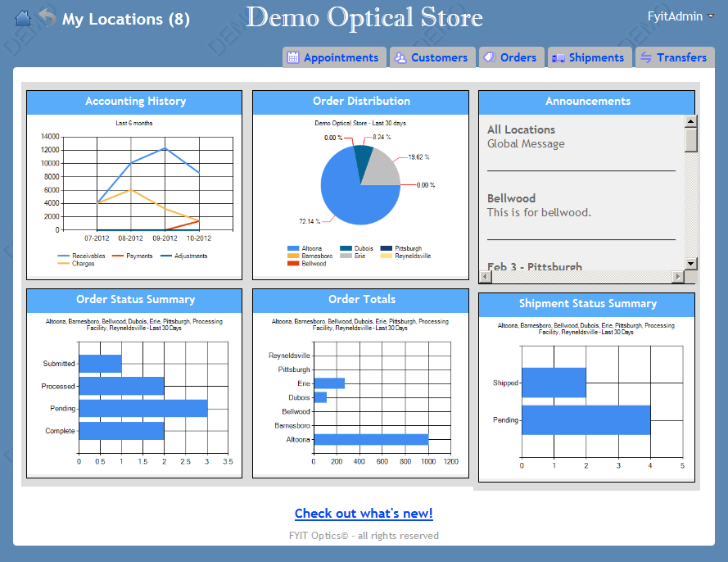Click the Complete bar in Order Status Summary

[122, 431]
